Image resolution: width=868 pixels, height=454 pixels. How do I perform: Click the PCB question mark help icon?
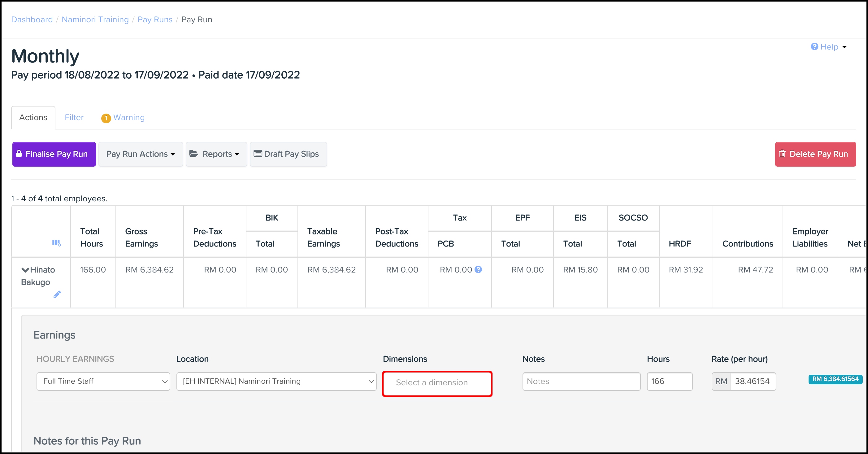(x=478, y=270)
